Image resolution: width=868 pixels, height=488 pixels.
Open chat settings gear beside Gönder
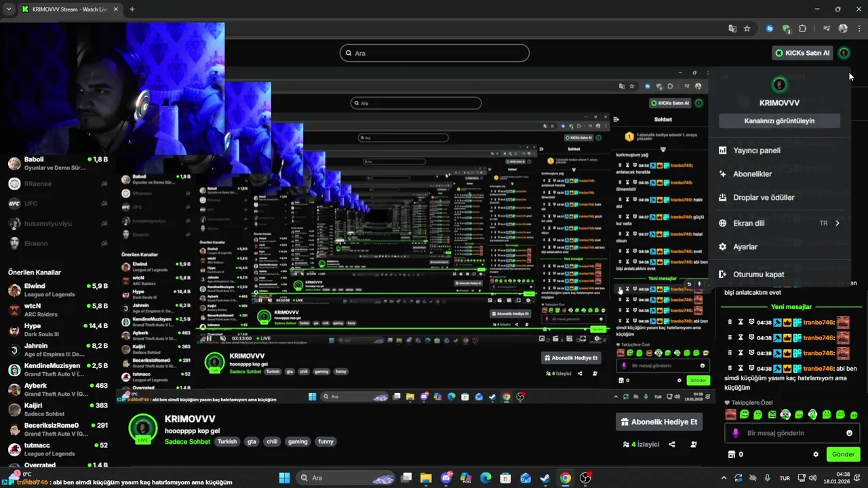pyautogui.click(x=816, y=454)
